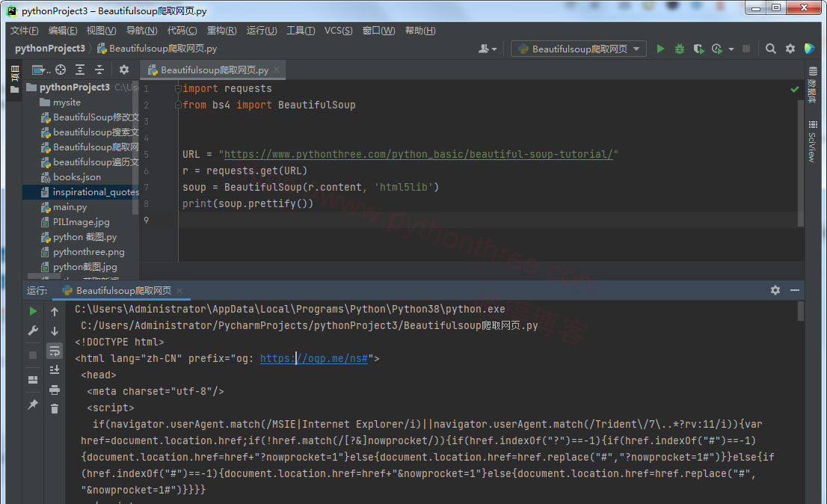Image resolution: width=827 pixels, height=504 pixels.
Task: Click the project tree scrollbar
Action: (x=135, y=147)
